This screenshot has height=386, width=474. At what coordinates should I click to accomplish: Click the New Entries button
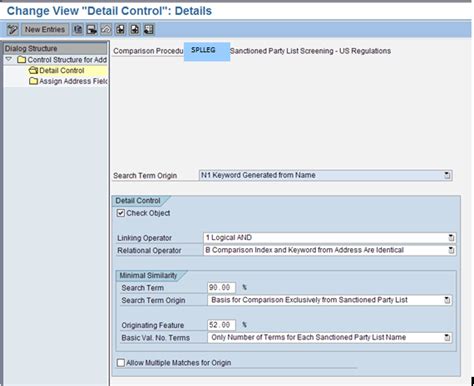point(45,30)
